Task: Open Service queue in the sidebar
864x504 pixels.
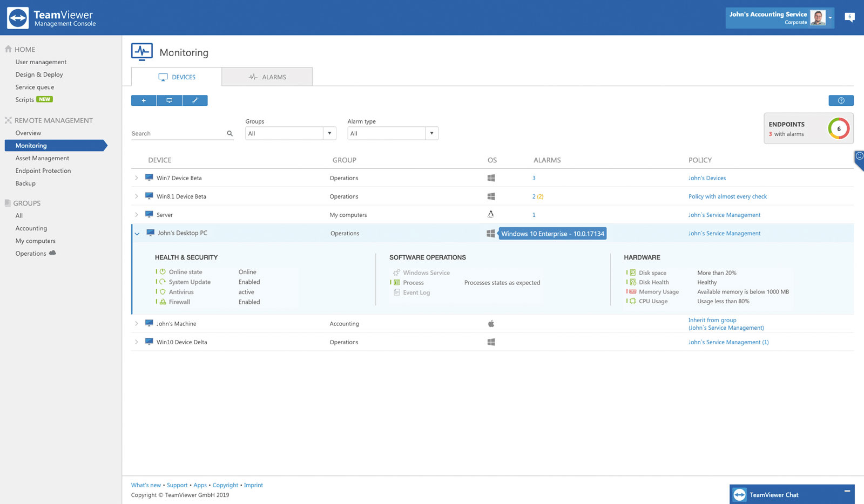Action: coord(35,87)
